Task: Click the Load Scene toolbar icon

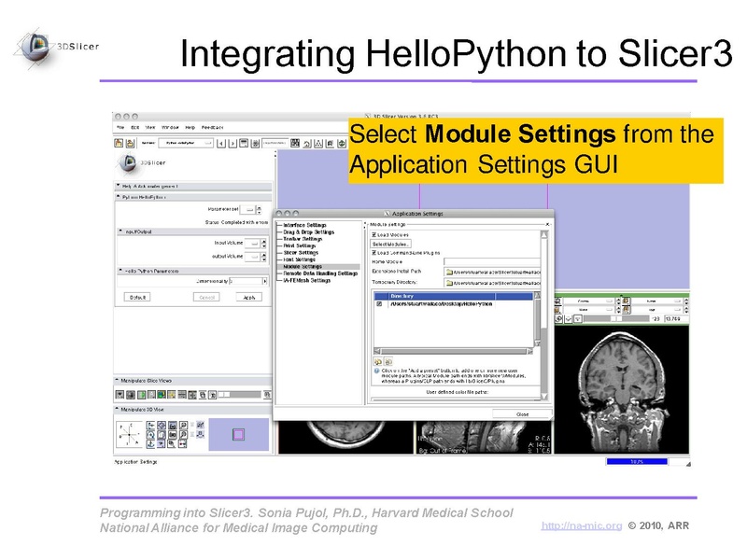Action: 119,143
